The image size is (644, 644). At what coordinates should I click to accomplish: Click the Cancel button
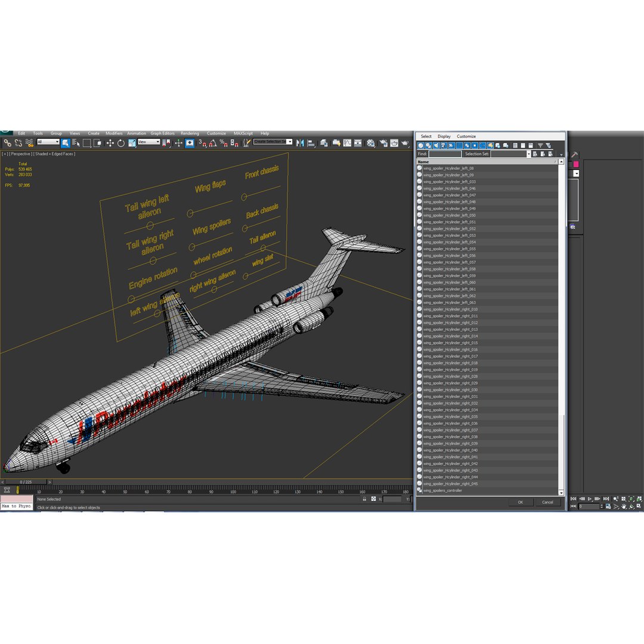tap(547, 502)
